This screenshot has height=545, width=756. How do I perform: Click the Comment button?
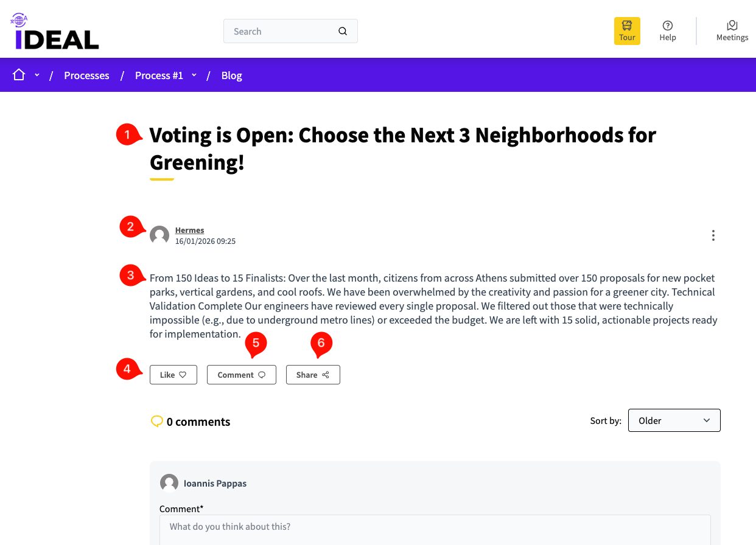241,375
